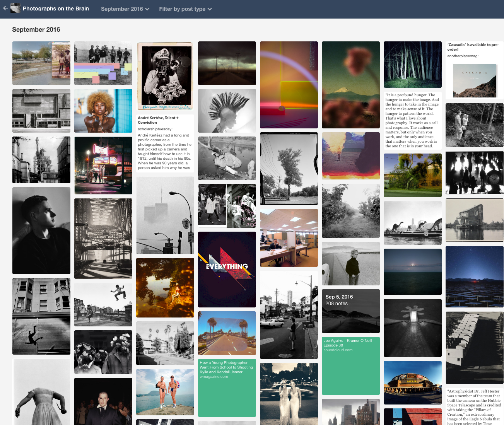Open the black-and-white concrete building photo
Screen dimensions: 504x425
(41, 111)
